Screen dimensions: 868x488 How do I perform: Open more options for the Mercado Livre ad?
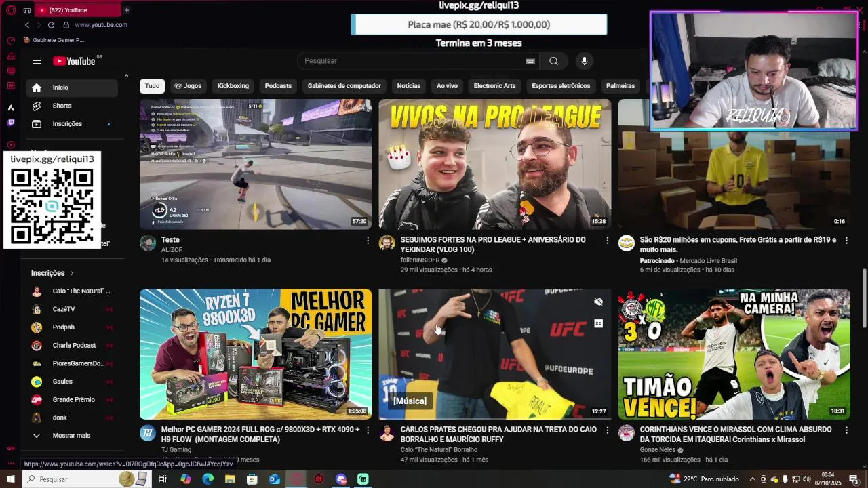846,241
